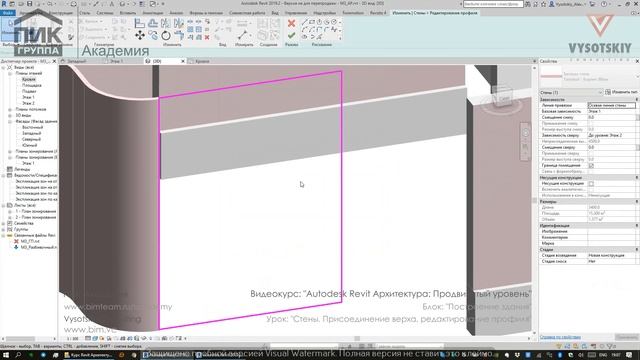Select the Move tool with four arrows

(x=140, y=36)
